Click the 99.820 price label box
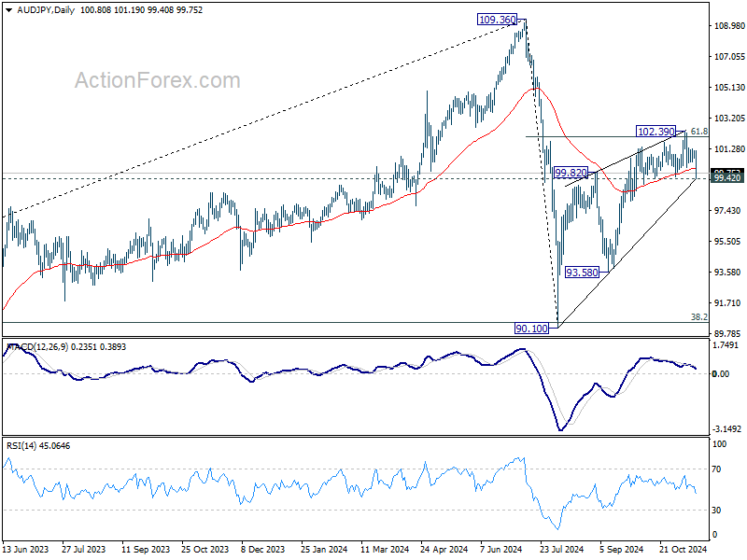747x560 pixels. click(x=571, y=173)
